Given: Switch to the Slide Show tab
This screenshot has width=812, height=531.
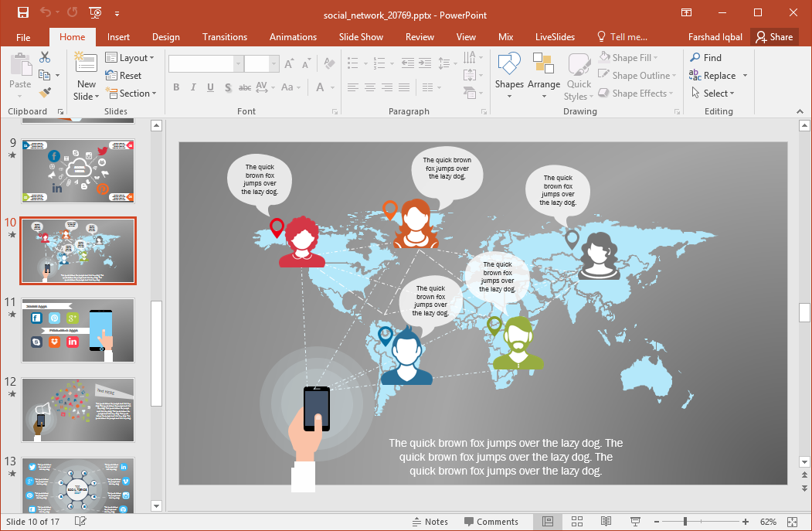Looking at the screenshot, I should (360, 37).
